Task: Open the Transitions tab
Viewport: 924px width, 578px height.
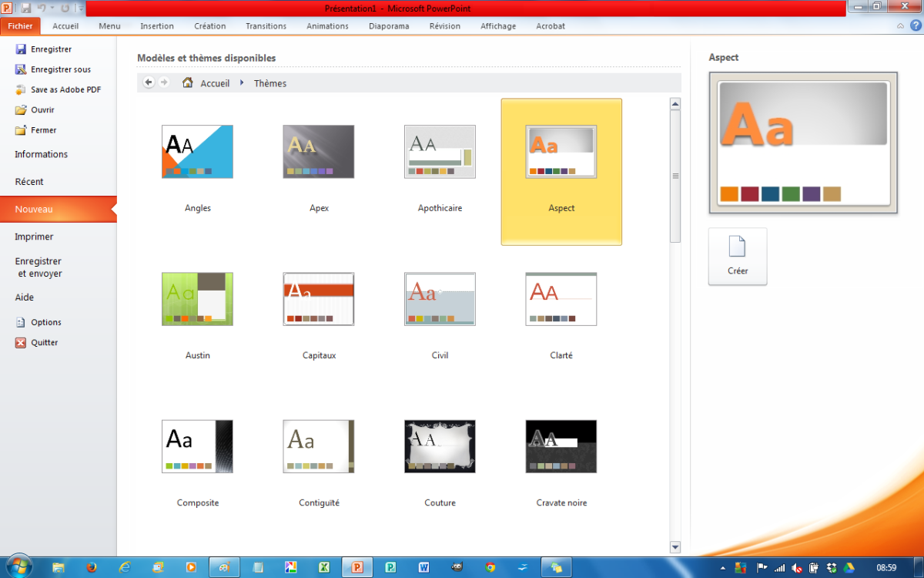Action: [x=266, y=26]
